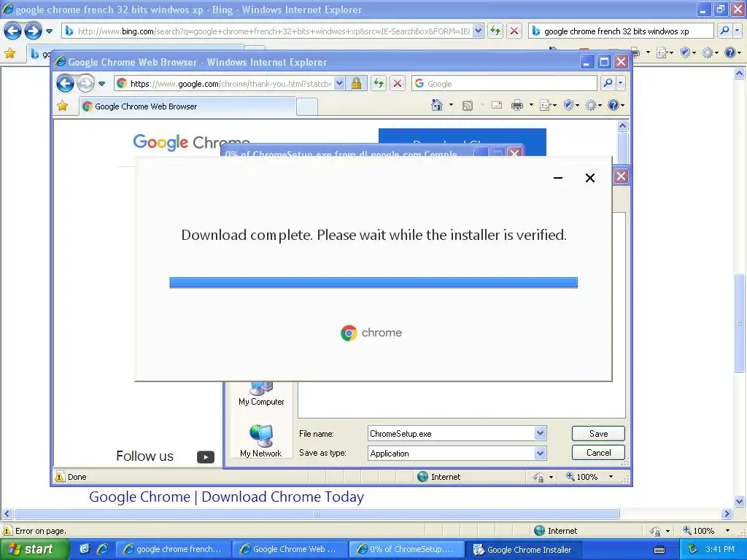Open address dropdown in Chrome Web Browser window

coord(339,83)
